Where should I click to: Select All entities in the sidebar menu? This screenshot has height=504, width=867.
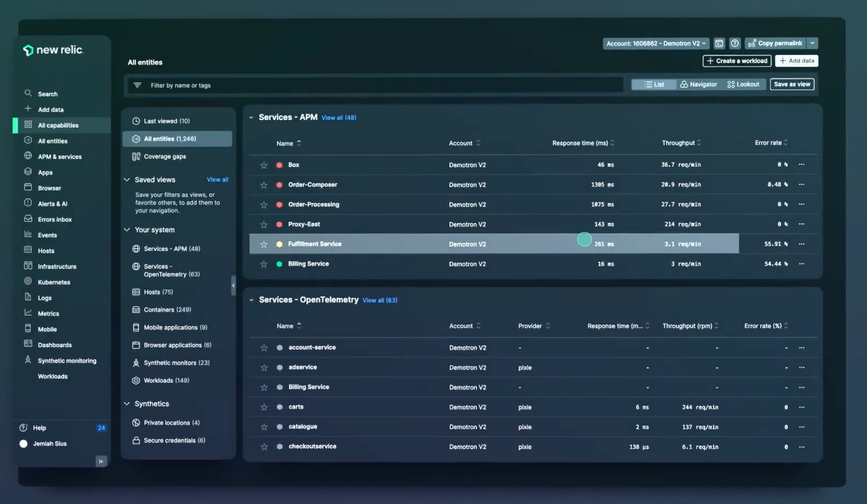click(x=53, y=140)
